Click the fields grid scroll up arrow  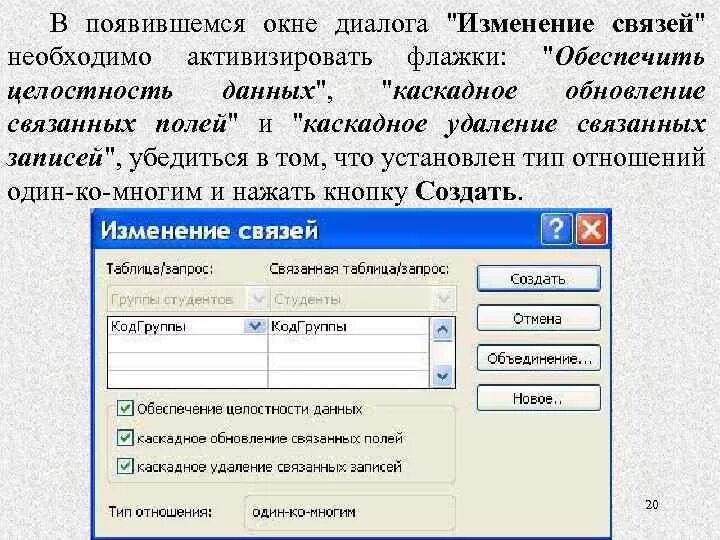coord(442,329)
